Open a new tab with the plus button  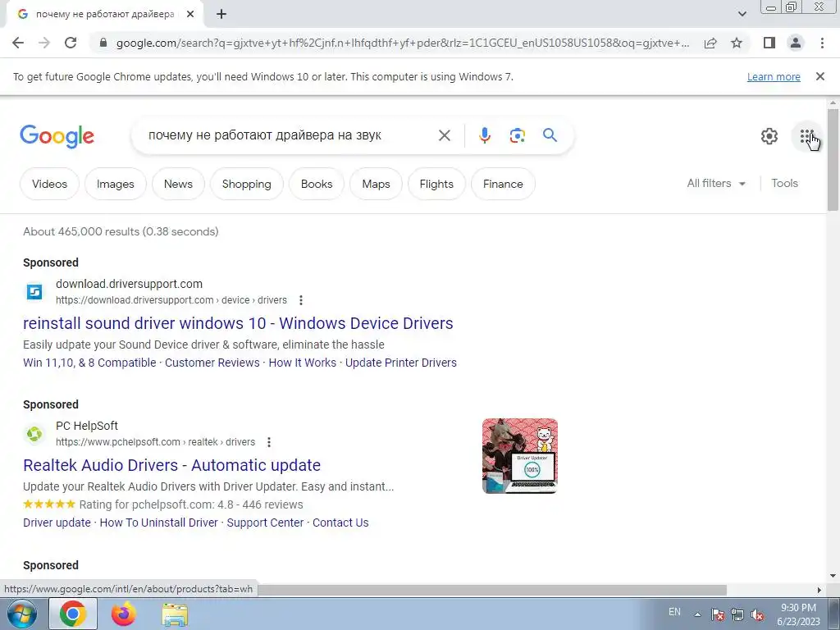click(x=221, y=15)
